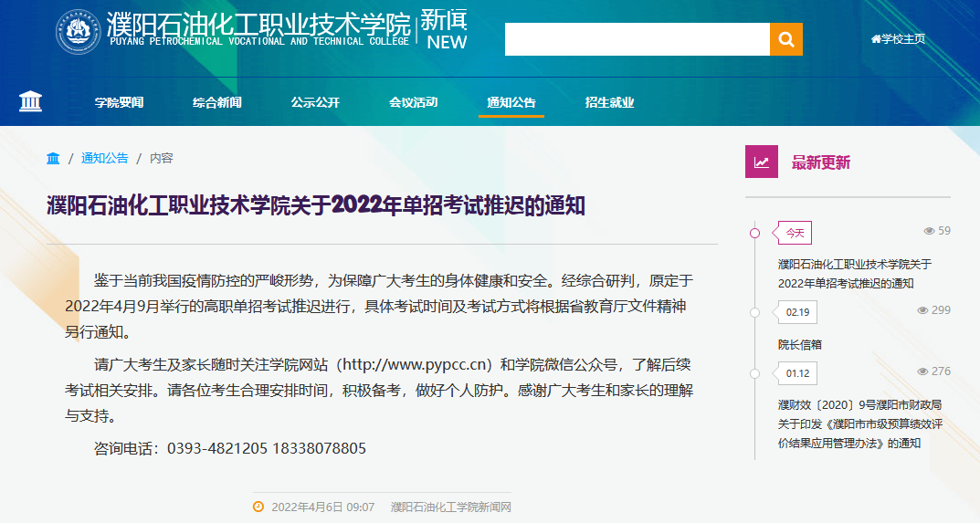Screen dimensions: 980x523
Task: Click the orange search magnifier button
Action: (785, 39)
